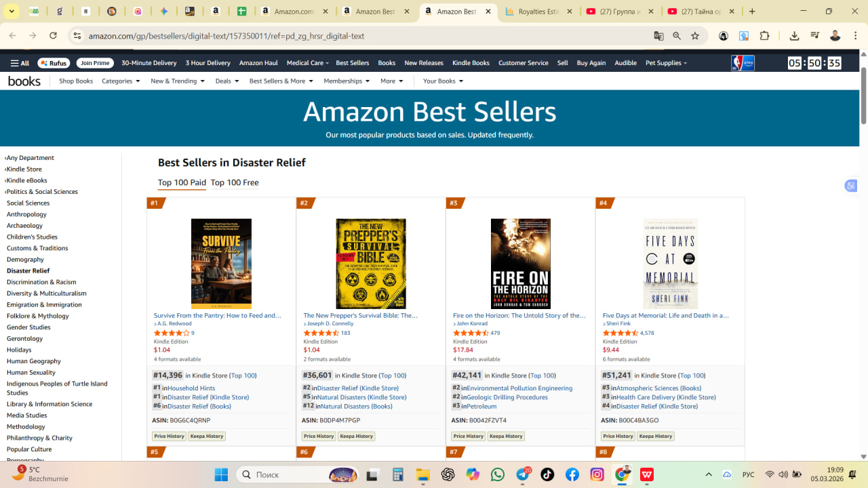Expand the New & Trending dropdown
The width and height of the screenshot is (868, 488).
[178, 81]
